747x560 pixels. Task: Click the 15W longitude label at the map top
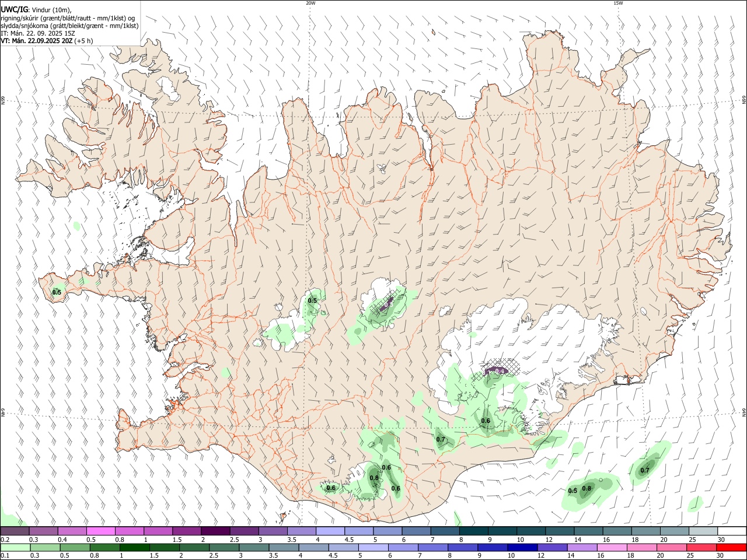pyautogui.click(x=618, y=3)
